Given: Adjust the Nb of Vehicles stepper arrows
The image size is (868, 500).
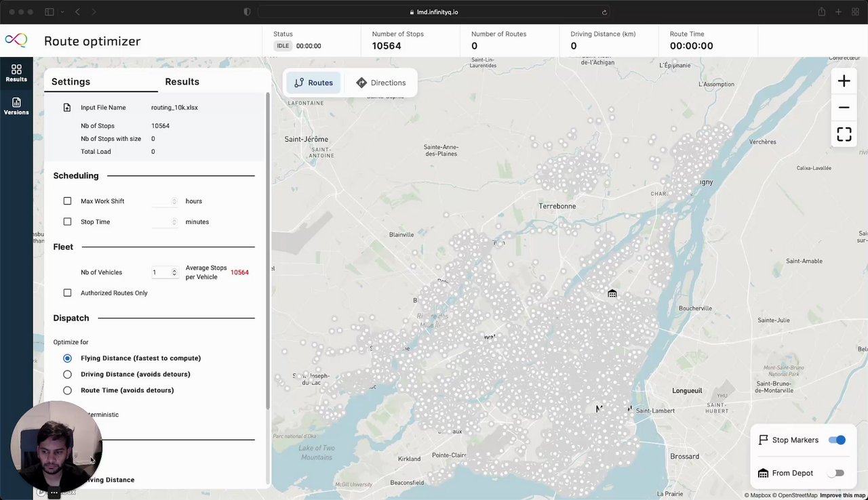Looking at the screenshot, I should tap(174, 272).
